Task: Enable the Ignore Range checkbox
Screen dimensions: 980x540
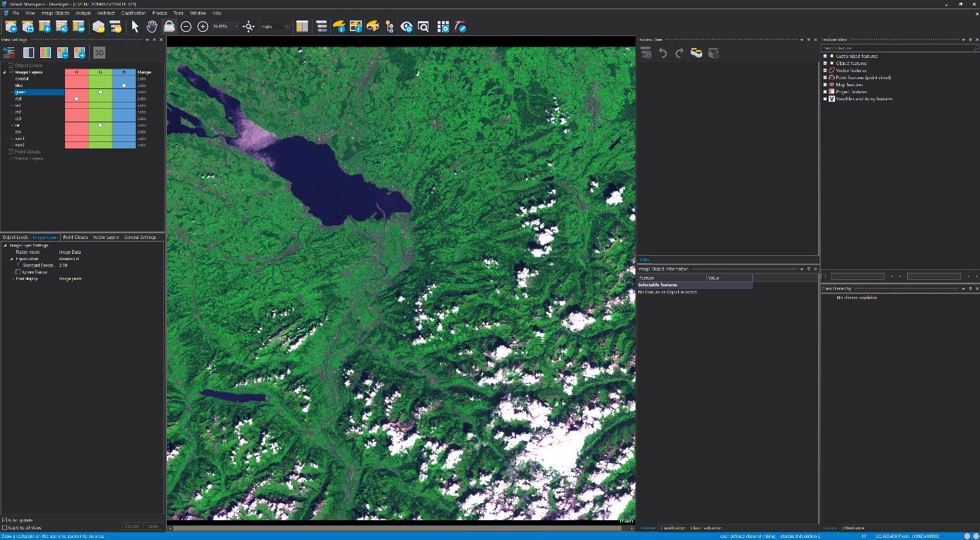Action: (x=18, y=272)
